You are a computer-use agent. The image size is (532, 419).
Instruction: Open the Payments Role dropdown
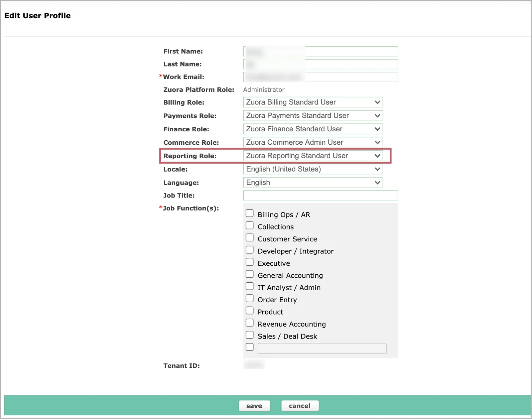(x=313, y=115)
